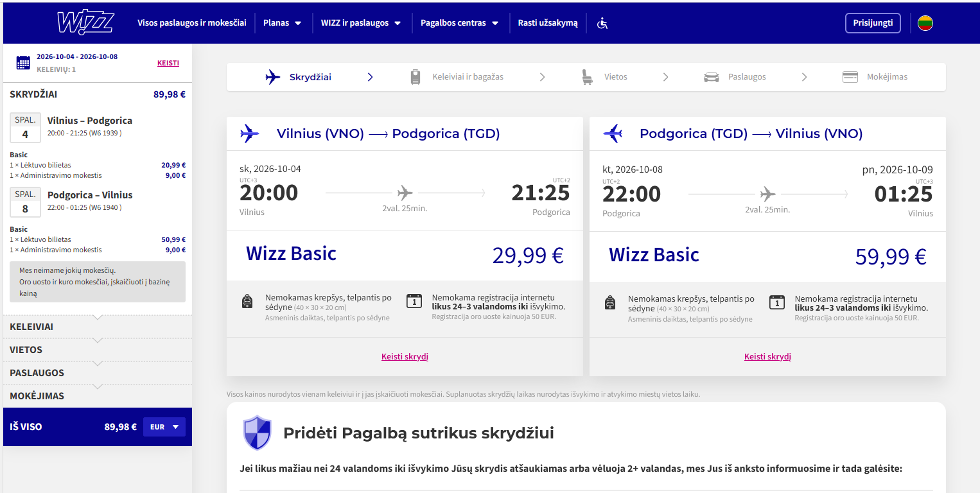Click the plane icon beside Podgorica (TGD) heading
Screen dimensions: 980x493
613,134
